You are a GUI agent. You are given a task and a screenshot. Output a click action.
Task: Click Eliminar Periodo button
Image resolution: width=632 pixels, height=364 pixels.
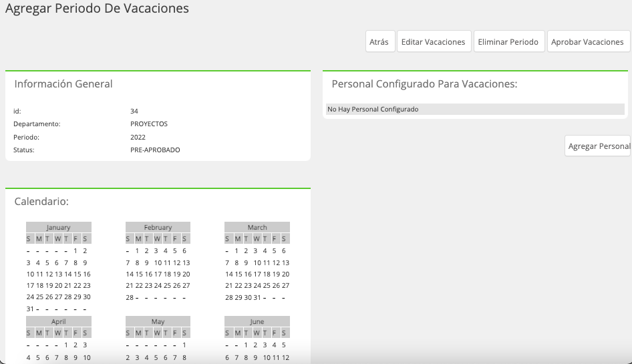pyautogui.click(x=509, y=41)
